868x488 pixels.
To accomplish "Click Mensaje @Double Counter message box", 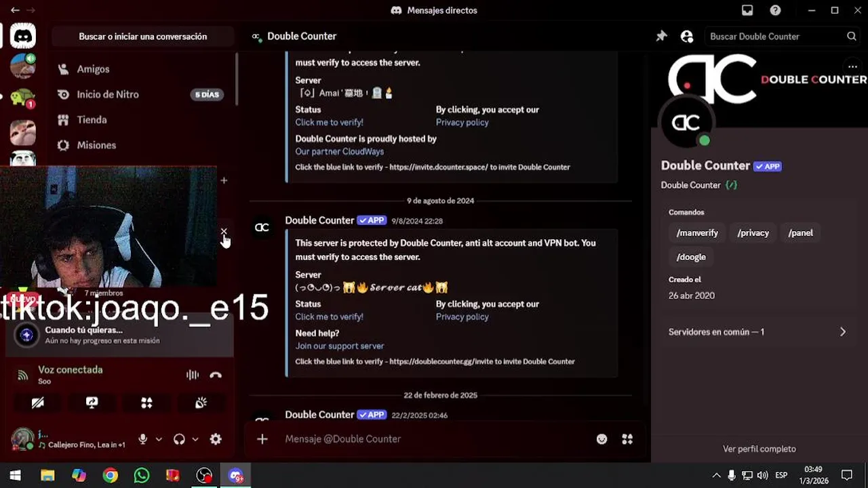I will point(434,439).
